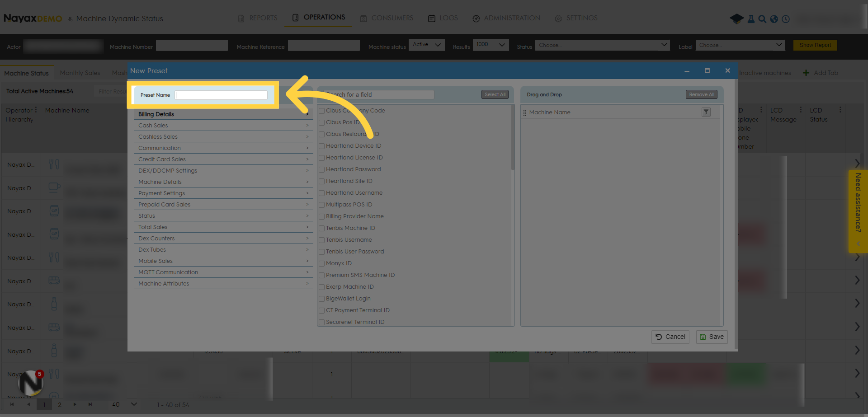This screenshot has height=417, width=868.
Task: Select the Billing Details category
Action: point(223,114)
